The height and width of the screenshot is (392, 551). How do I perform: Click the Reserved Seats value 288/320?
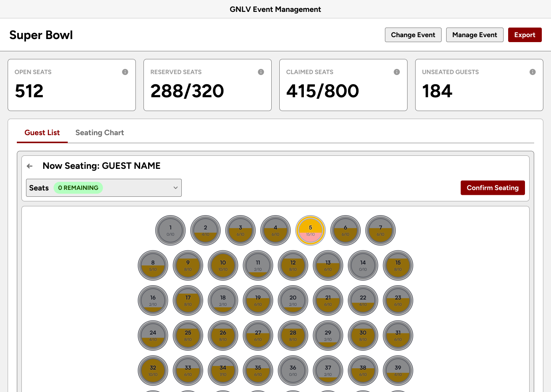(187, 91)
